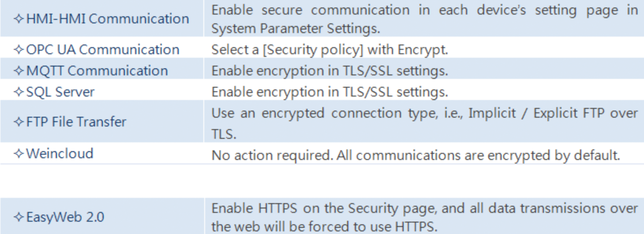Click the diamond bullet beside SQL Server
Viewport: 644px width, 234px height.
pyautogui.click(x=19, y=92)
